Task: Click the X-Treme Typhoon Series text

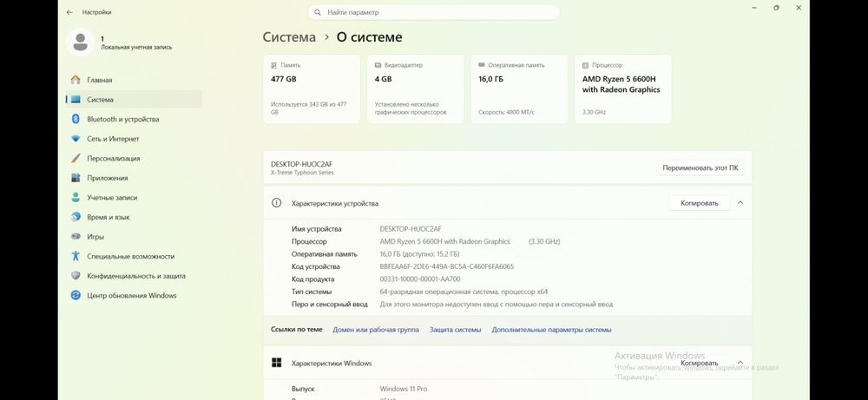Action: (x=302, y=173)
